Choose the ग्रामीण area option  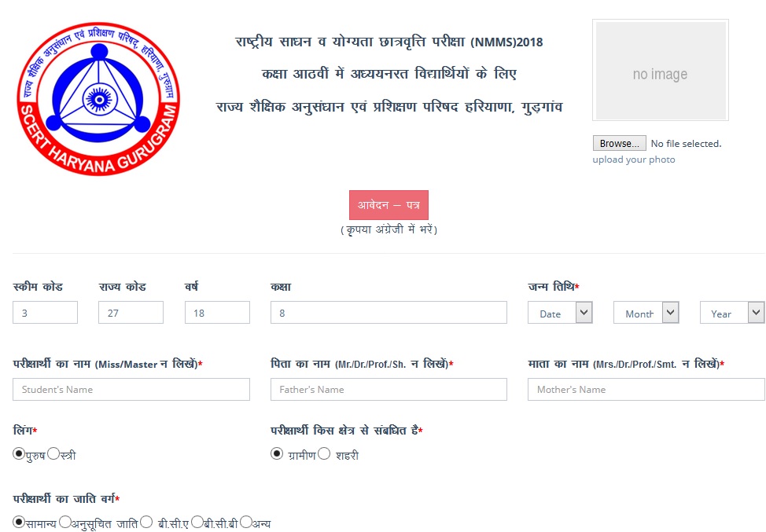click(277, 454)
